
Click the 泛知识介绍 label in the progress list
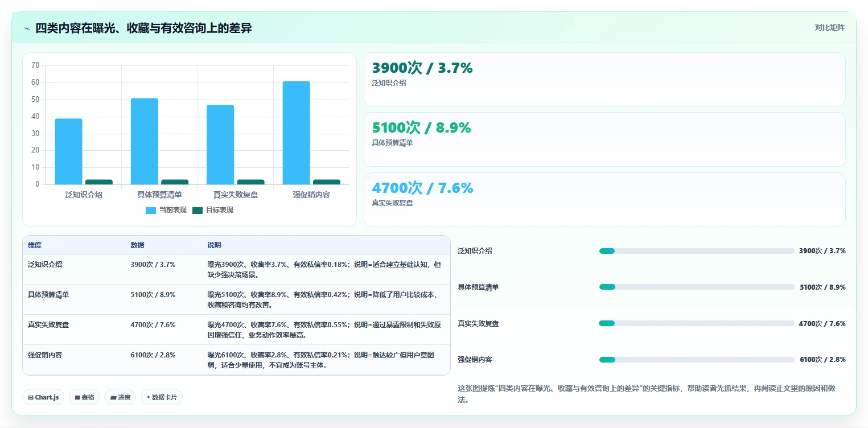[x=475, y=251]
